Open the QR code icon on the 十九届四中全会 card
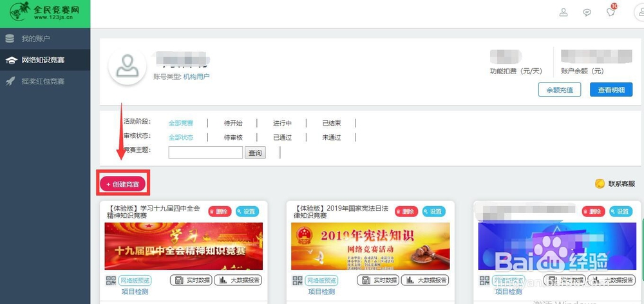Screen dimensions: 644x304 111,281
